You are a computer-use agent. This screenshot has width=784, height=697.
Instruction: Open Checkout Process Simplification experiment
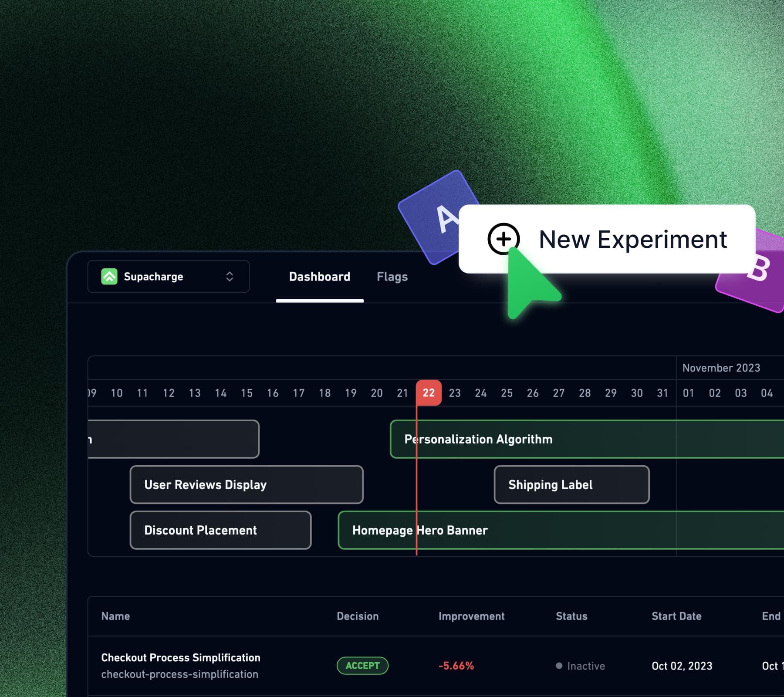click(x=180, y=657)
